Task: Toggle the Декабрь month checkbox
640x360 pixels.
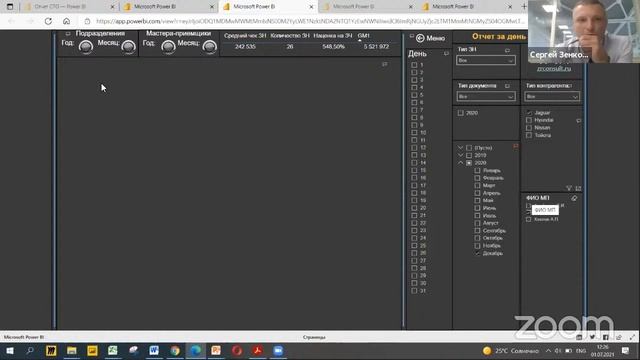Action: [477, 253]
